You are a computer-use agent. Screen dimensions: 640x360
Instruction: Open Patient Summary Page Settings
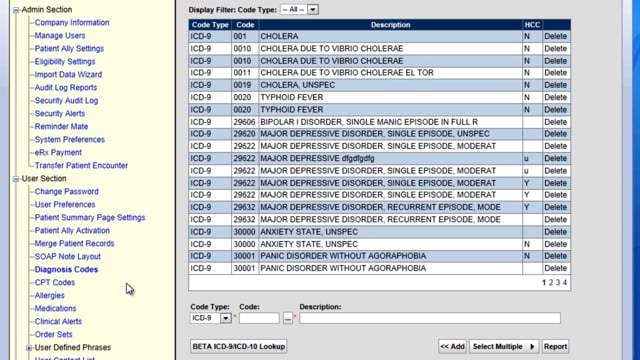coord(90,218)
